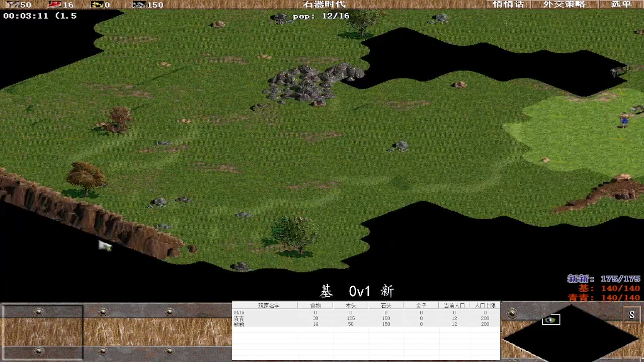This screenshot has height=362, width=644.
Task: Click the 基: 140/140 score line
Action: pyautogui.click(x=609, y=288)
